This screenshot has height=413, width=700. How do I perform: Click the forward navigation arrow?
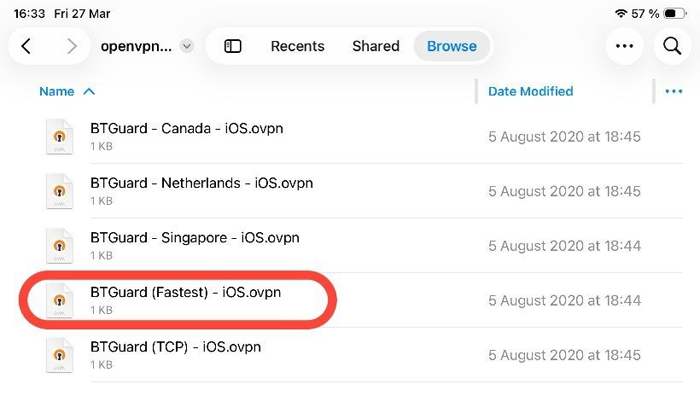(71, 46)
